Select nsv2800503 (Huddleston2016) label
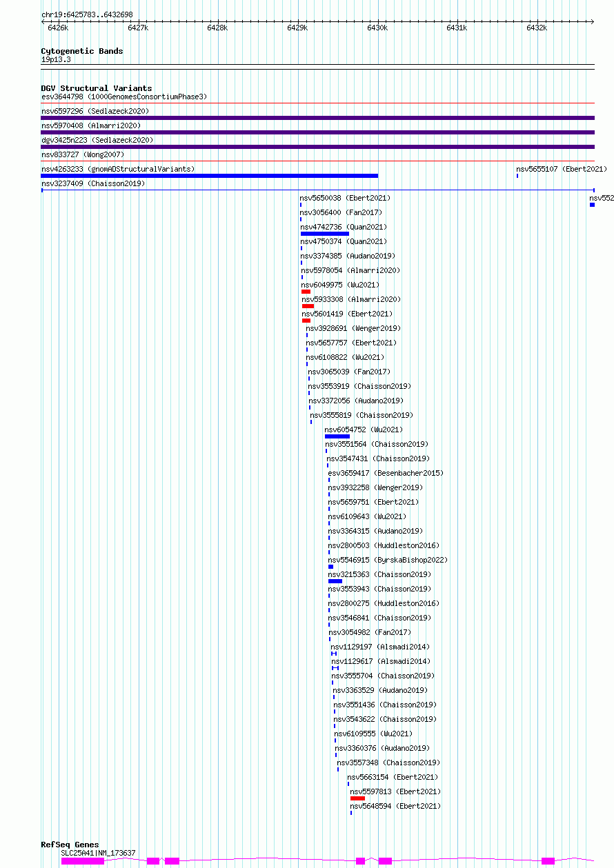 point(384,545)
